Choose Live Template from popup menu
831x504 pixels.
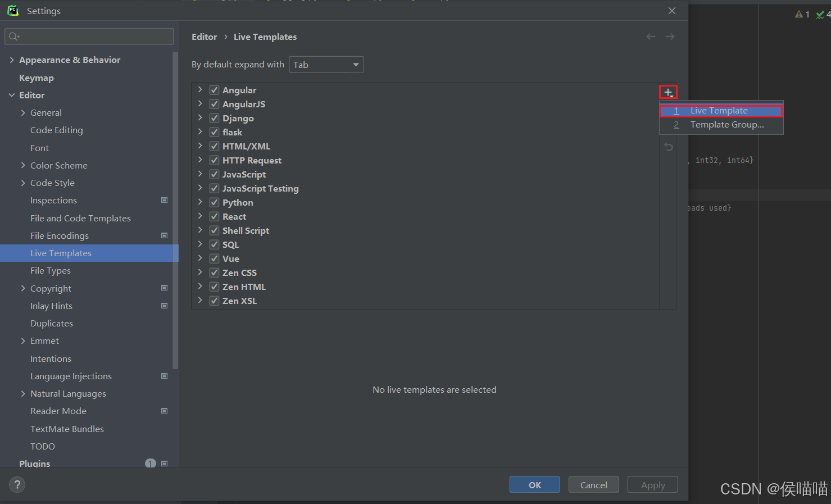pyautogui.click(x=721, y=111)
